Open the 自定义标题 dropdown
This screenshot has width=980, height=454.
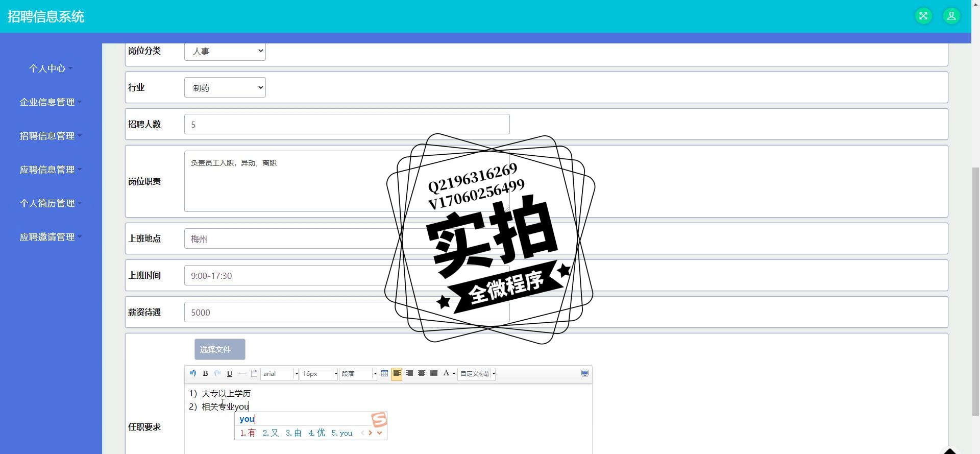point(477,374)
